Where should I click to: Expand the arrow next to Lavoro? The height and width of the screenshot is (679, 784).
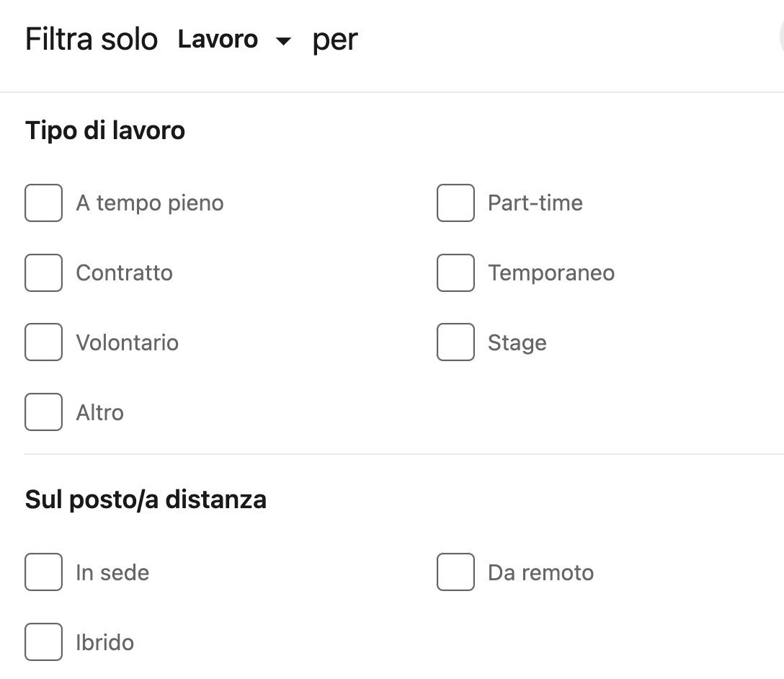click(x=283, y=41)
